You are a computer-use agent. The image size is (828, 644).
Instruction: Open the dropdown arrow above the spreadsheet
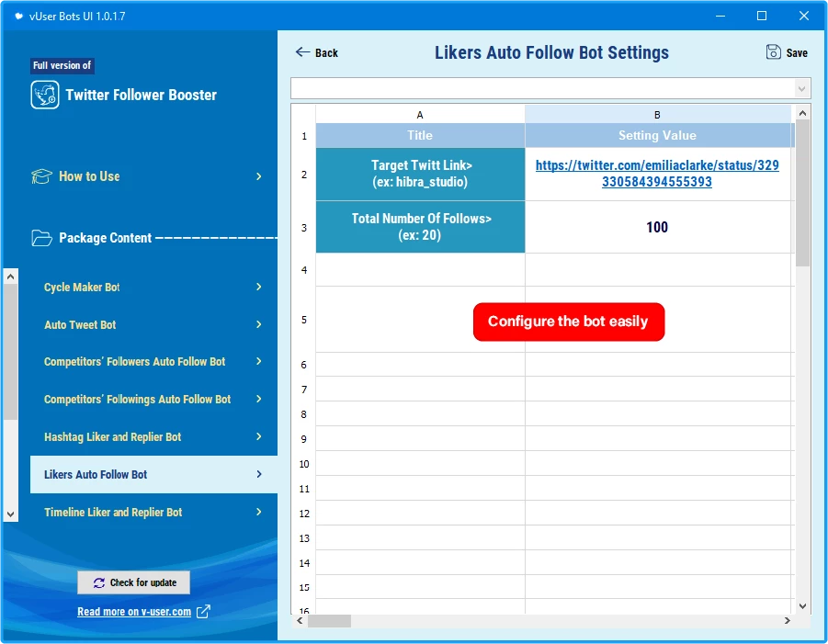tap(801, 89)
